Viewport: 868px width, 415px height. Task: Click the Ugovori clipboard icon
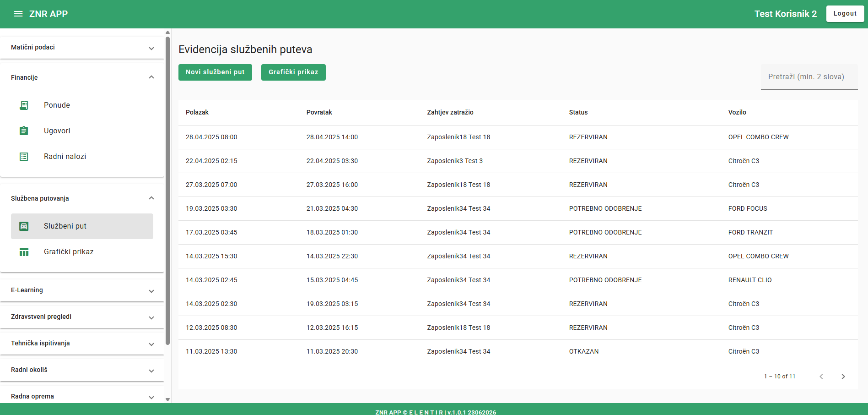pos(24,131)
